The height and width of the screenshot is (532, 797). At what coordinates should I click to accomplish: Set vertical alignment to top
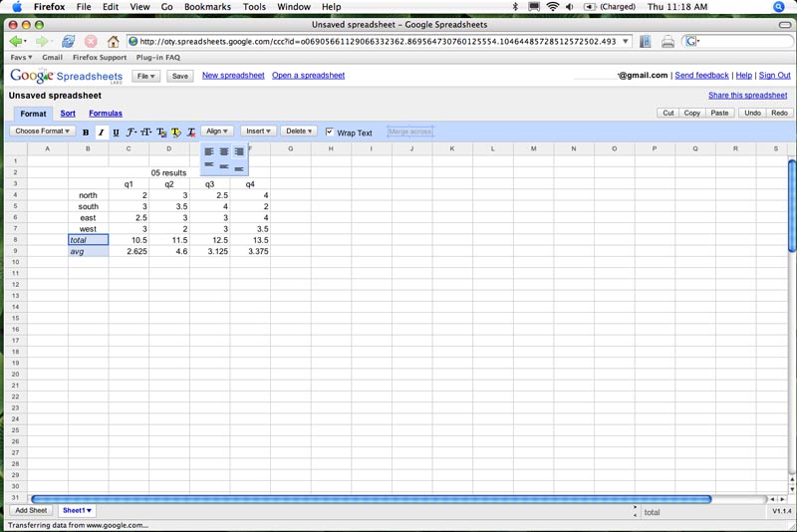[x=209, y=164]
